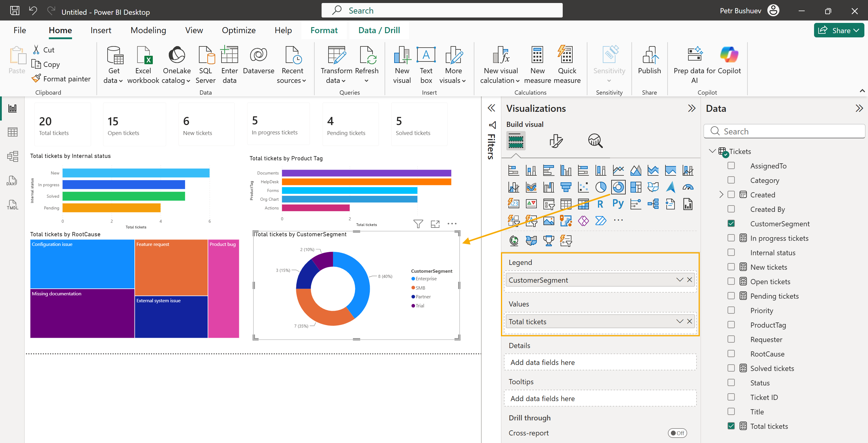The width and height of the screenshot is (868, 443).
Task: Click the New measure button
Action: [537, 65]
